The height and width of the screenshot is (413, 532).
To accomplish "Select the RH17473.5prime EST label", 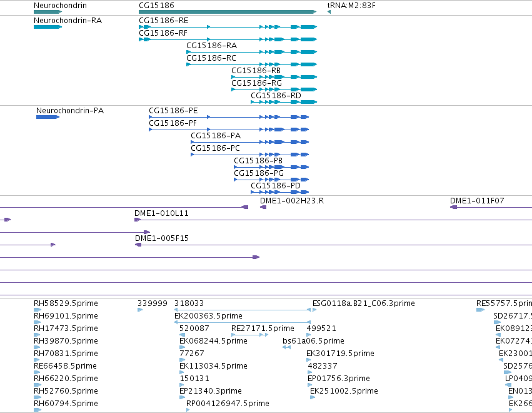I will point(66,329).
